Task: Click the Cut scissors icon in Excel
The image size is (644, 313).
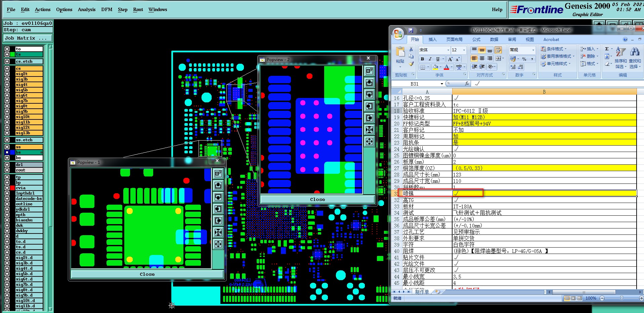Action: 411,49
